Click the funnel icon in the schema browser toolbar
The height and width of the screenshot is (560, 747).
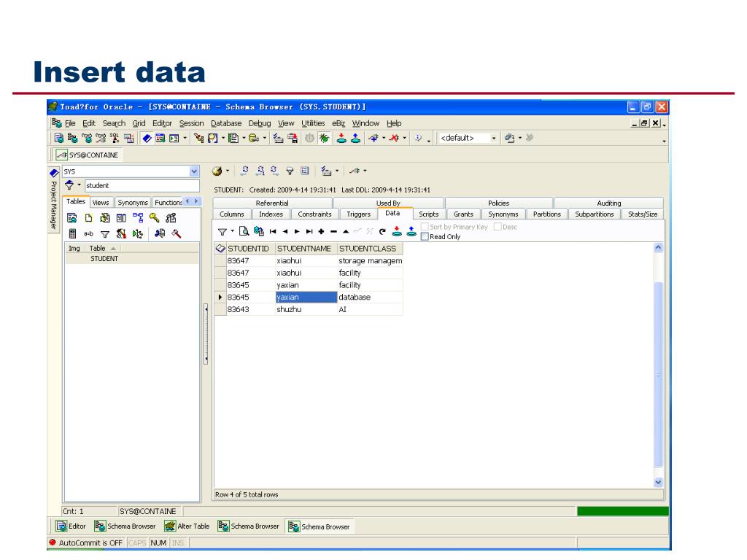tap(290, 171)
